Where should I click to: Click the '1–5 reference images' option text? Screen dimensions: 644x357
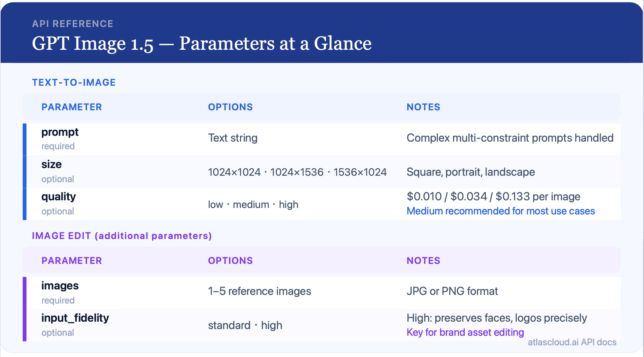pos(259,291)
